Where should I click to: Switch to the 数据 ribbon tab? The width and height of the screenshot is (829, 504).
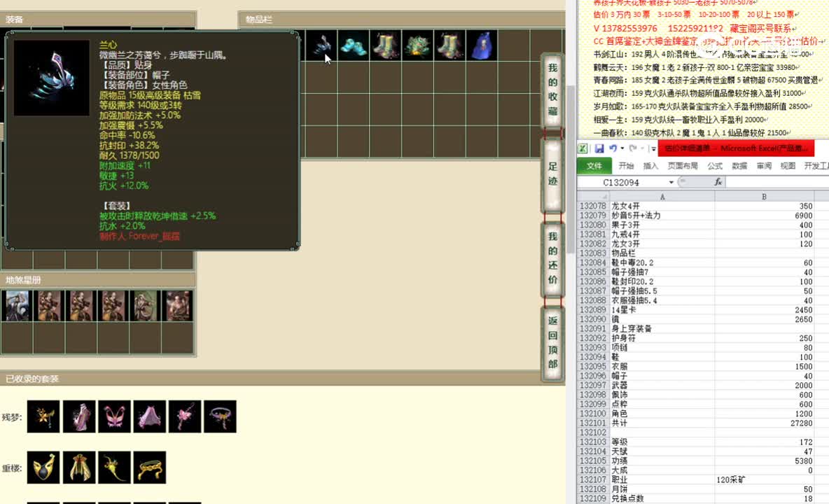[739, 166]
